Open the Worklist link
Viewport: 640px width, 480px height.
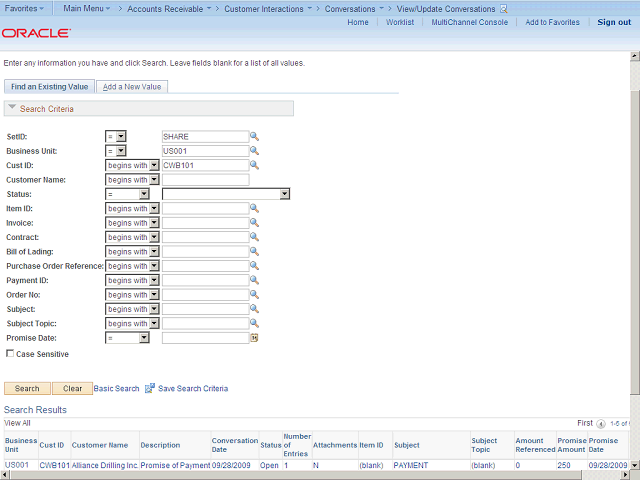[400, 22]
